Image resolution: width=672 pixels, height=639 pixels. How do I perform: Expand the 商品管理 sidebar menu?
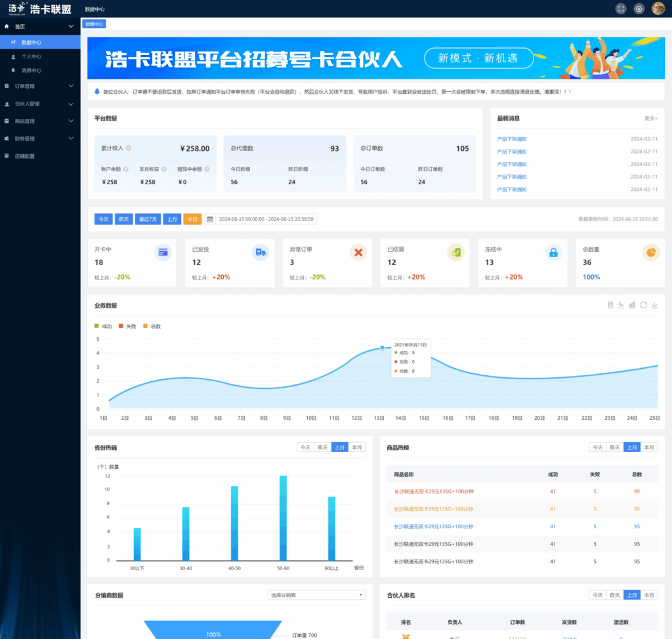71,121
